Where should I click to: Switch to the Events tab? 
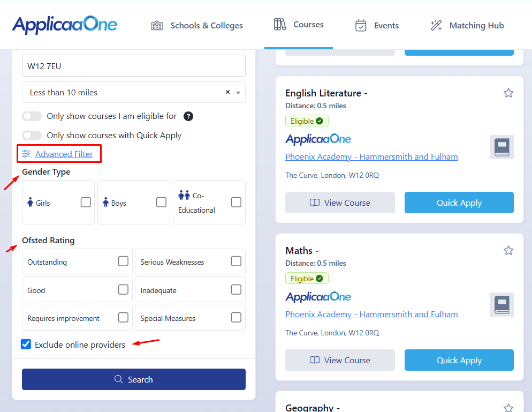377,25
